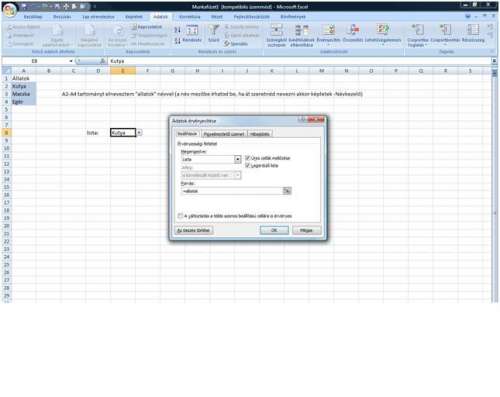Sort descending with the Z-A icon
The image size is (500, 397).
pyautogui.click(x=177, y=40)
